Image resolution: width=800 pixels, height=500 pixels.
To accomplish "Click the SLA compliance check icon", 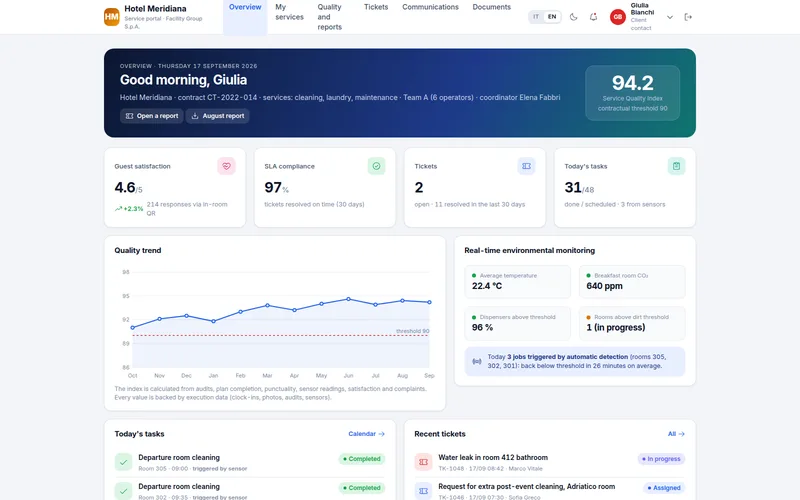I will coord(377,166).
